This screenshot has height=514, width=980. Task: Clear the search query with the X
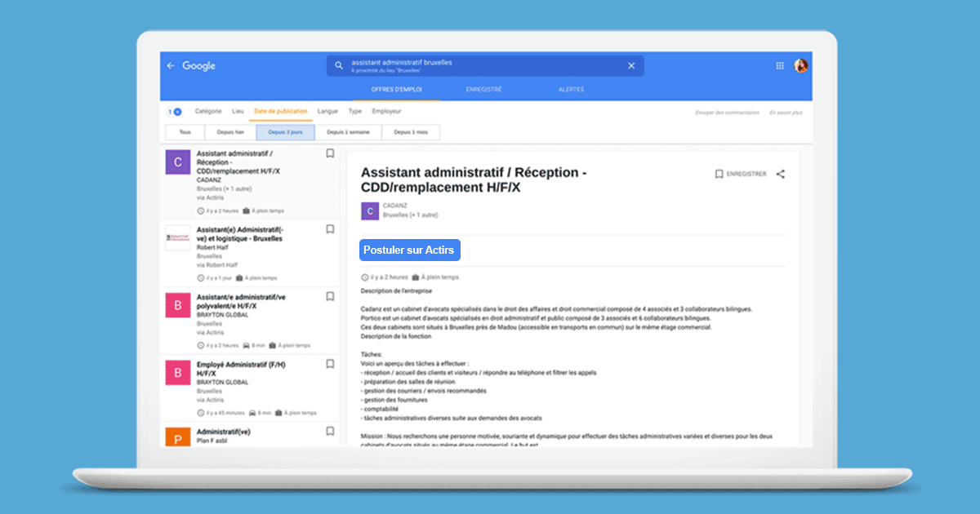(x=631, y=65)
